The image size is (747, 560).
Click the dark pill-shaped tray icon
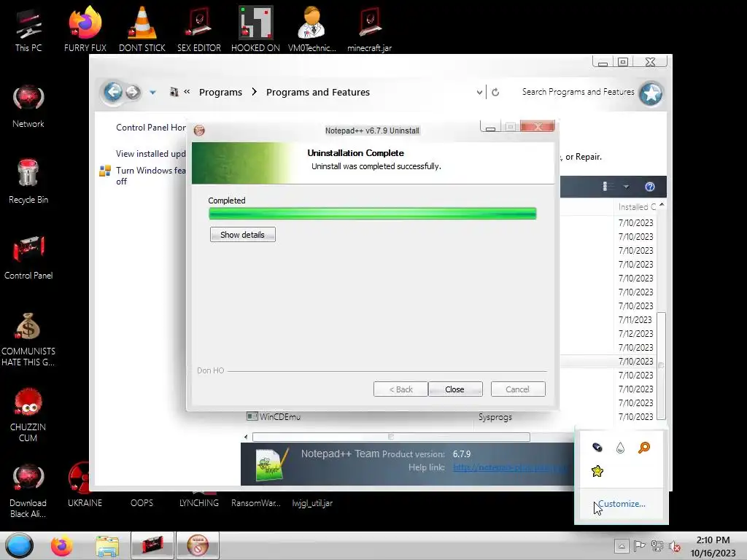point(597,448)
